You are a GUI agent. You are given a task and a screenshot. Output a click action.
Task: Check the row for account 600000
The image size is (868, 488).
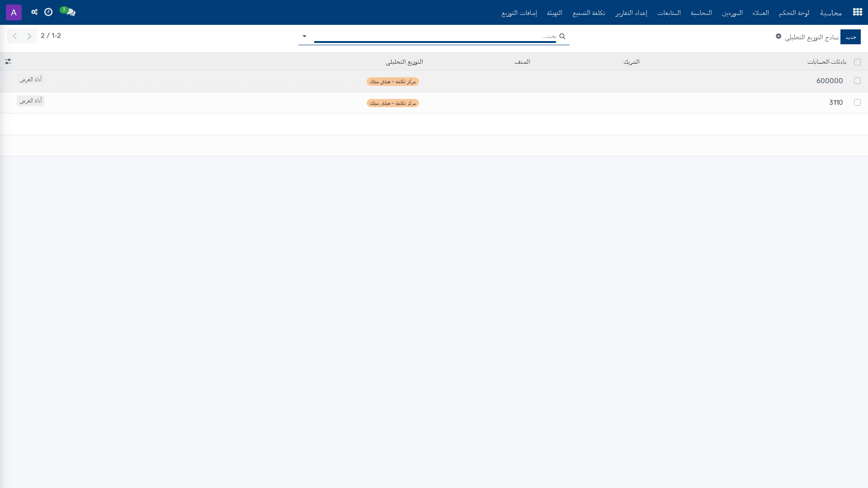coord(857,81)
